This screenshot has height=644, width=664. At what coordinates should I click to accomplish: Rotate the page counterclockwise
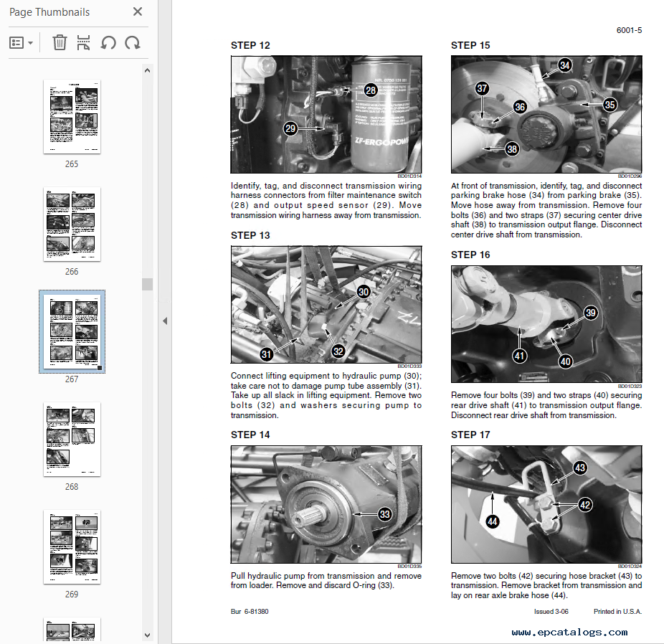point(108,43)
